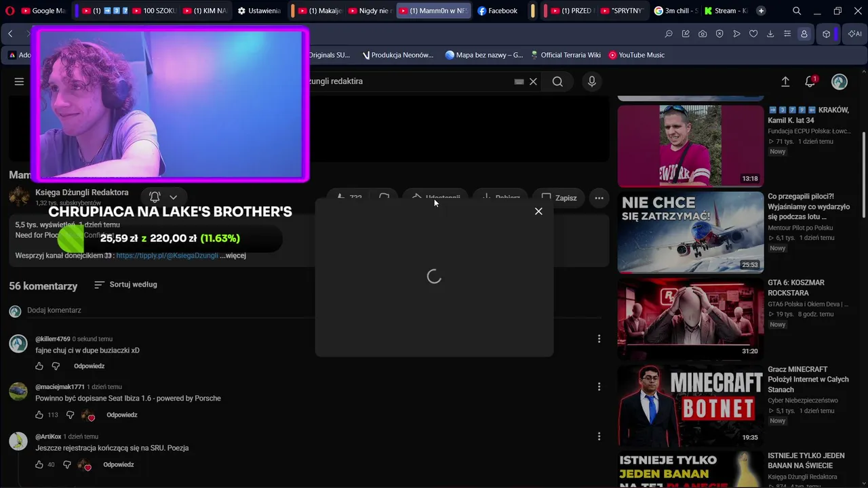Open the tipply.pl donation link
The image size is (868, 488).
167,256
